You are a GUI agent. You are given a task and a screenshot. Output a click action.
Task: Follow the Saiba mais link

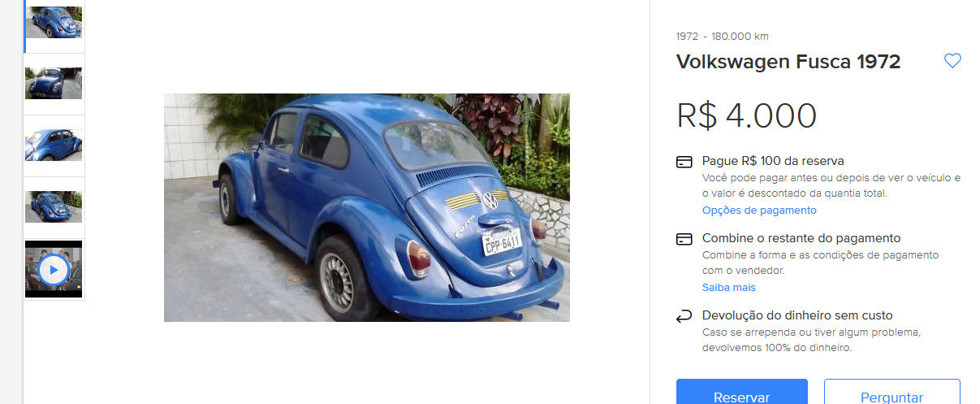pyautogui.click(x=729, y=288)
